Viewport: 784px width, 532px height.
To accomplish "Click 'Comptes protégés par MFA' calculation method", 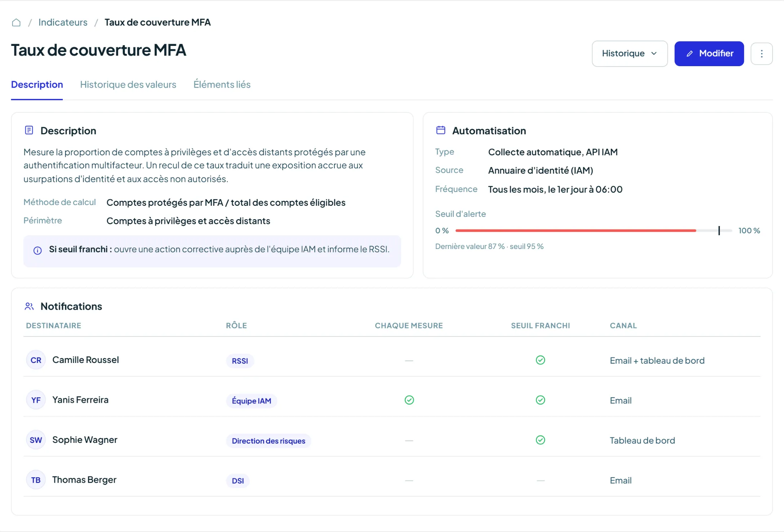I will [x=226, y=203].
